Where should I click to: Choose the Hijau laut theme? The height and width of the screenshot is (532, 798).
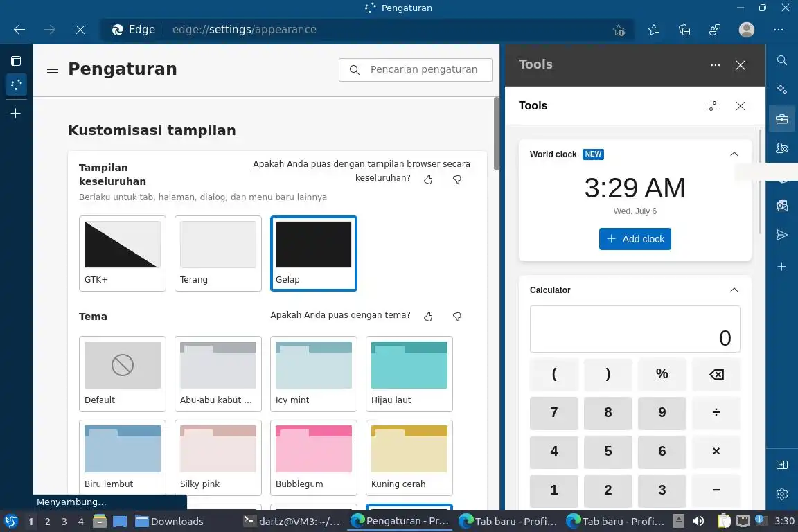pyautogui.click(x=409, y=373)
